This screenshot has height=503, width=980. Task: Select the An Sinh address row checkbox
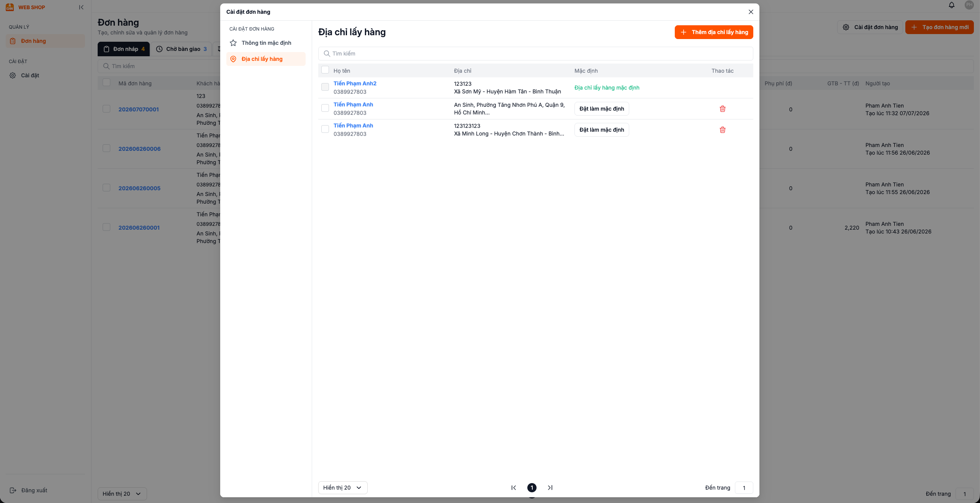coord(325,108)
